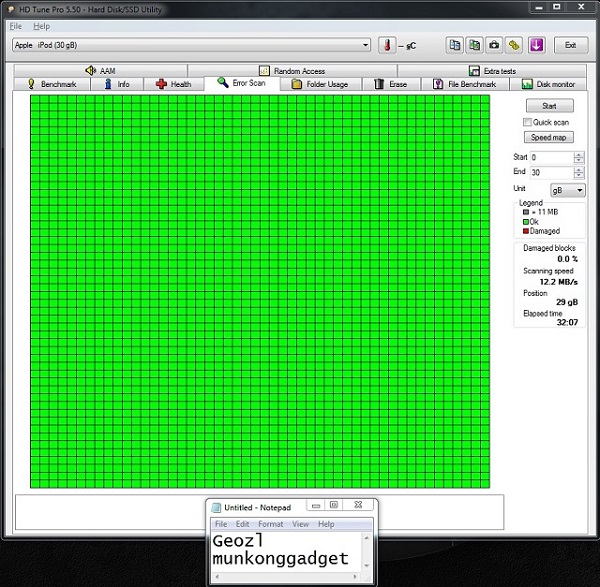Go to the Disk monitor tab
The width and height of the screenshot is (600, 587).
[x=548, y=84]
